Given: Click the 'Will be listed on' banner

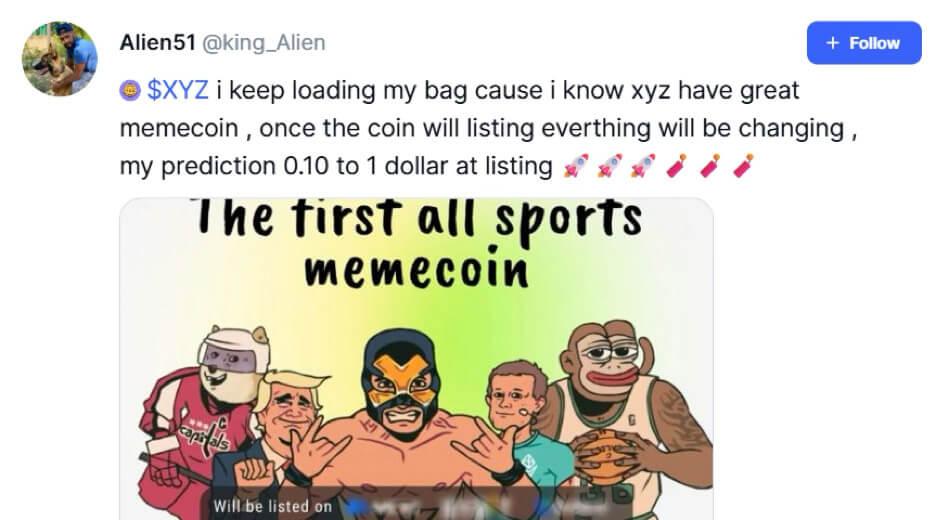Looking at the screenshot, I should pyautogui.click(x=418, y=506).
